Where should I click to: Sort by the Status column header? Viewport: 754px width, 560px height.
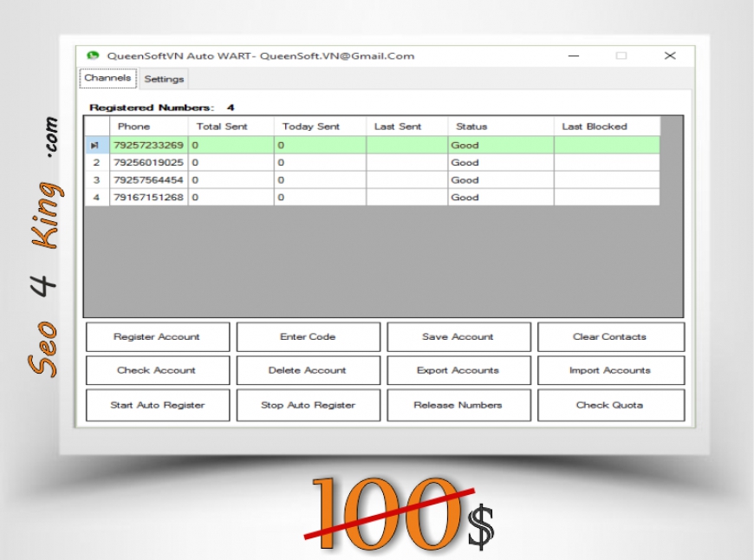point(501,127)
